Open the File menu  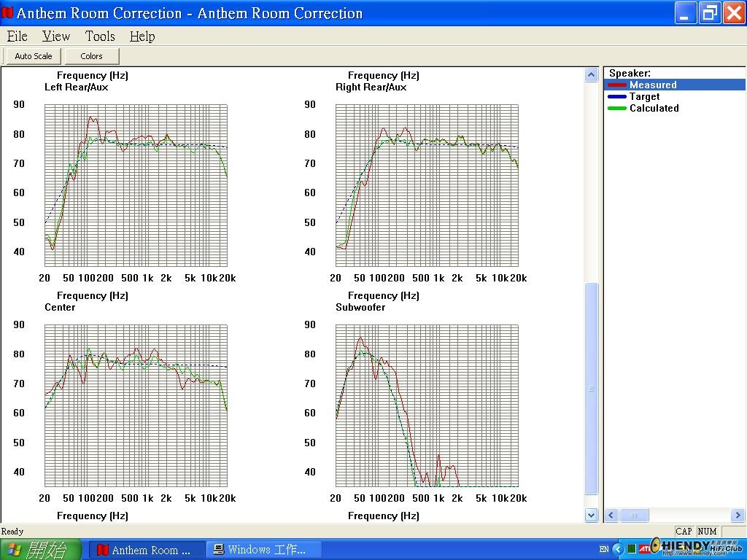pos(18,36)
